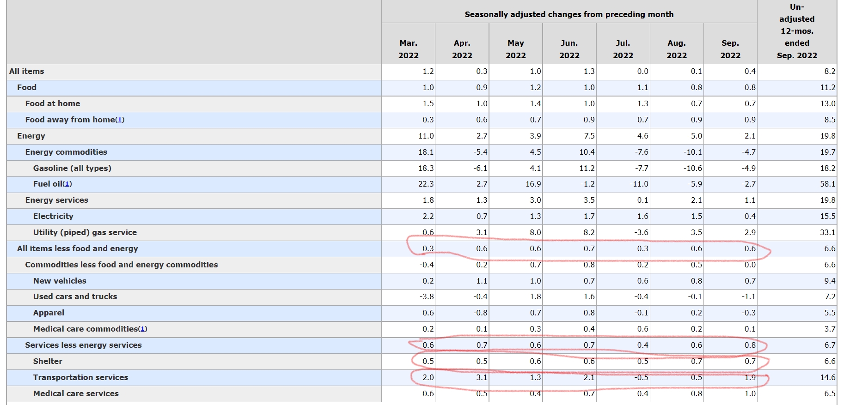This screenshot has height=405, width=868.
Task: Select the Medical care services Sep. 2022 value
Action: pos(750,393)
